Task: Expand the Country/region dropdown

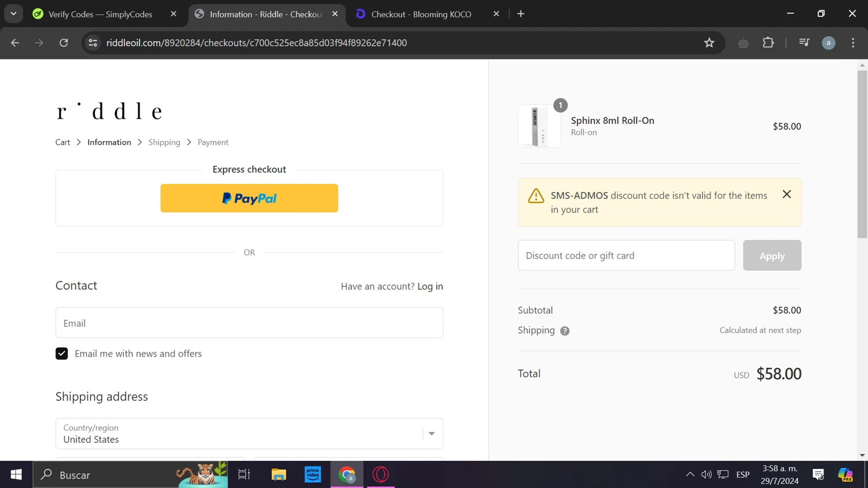Action: tap(249, 434)
